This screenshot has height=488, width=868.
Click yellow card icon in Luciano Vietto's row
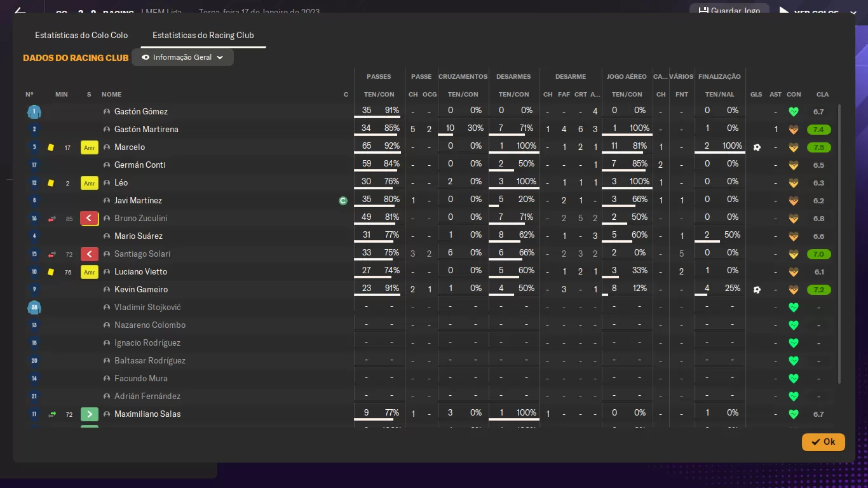(51, 272)
